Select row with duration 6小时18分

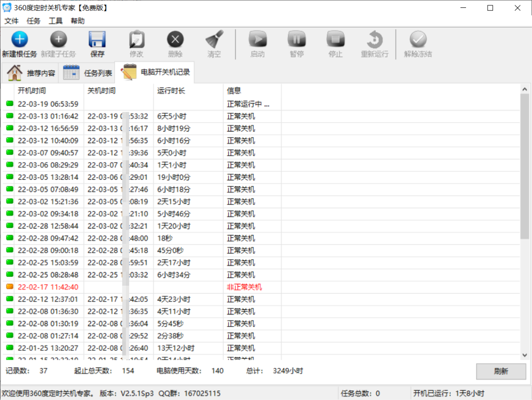pos(174,189)
